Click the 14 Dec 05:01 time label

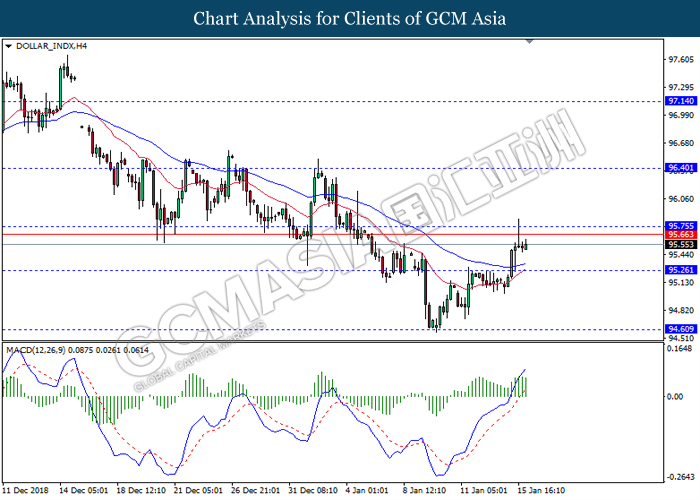click(84, 490)
